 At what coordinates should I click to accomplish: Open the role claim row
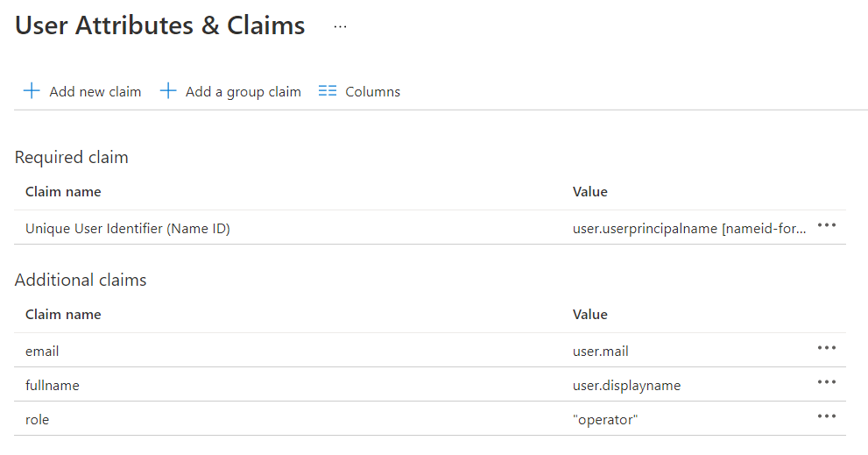tap(38, 420)
